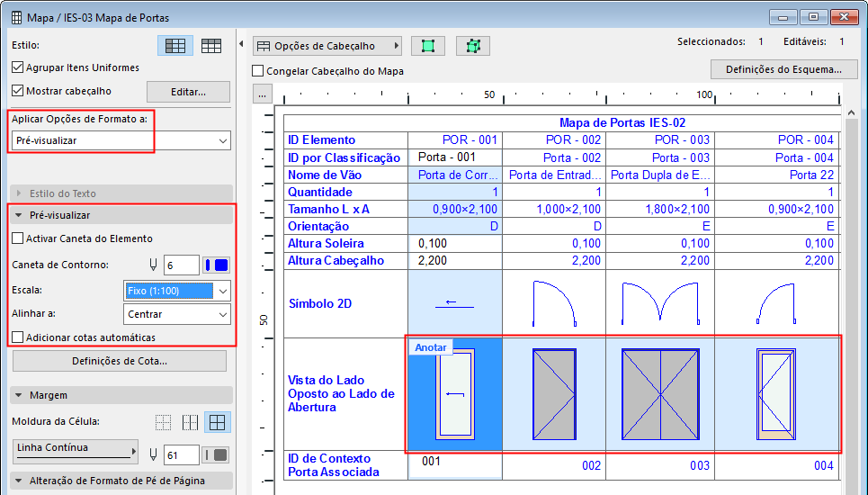Viewport: 868px width, 495px height.
Task: Enable Congelar Cabeçalho do Mapa
Action: click(x=259, y=71)
